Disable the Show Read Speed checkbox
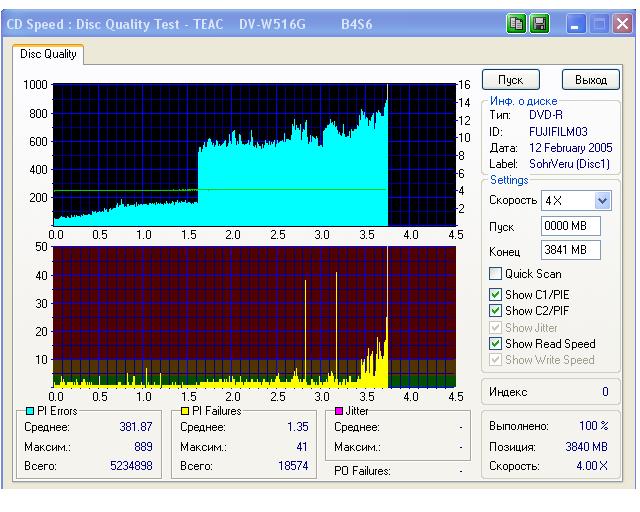The image size is (640, 512). pyautogui.click(x=495, y=344)
